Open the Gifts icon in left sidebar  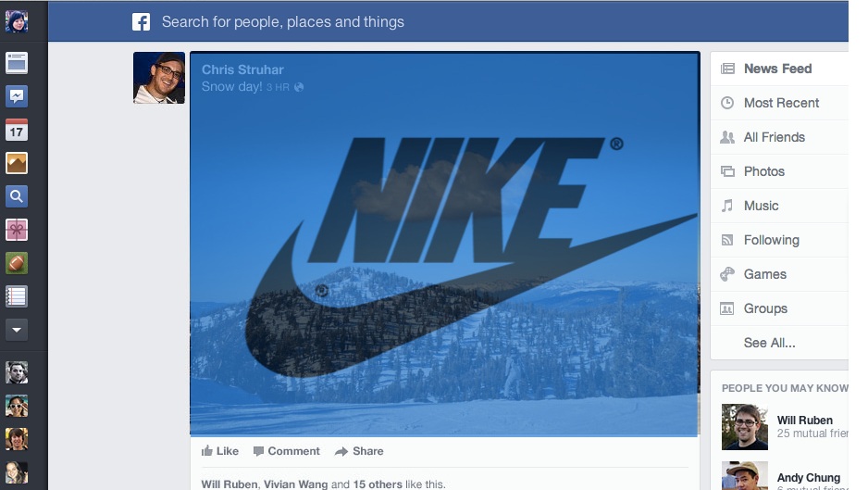tap(17, 230)
